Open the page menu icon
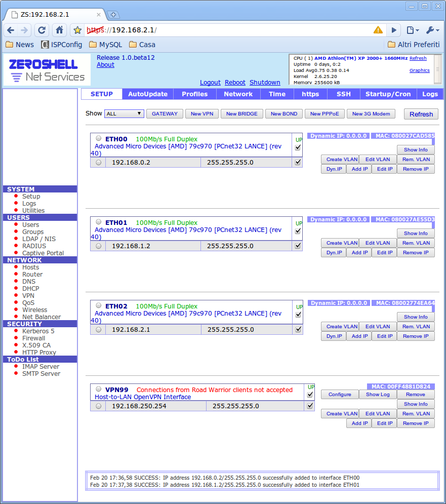446x504 pixels. click(413, 30)
